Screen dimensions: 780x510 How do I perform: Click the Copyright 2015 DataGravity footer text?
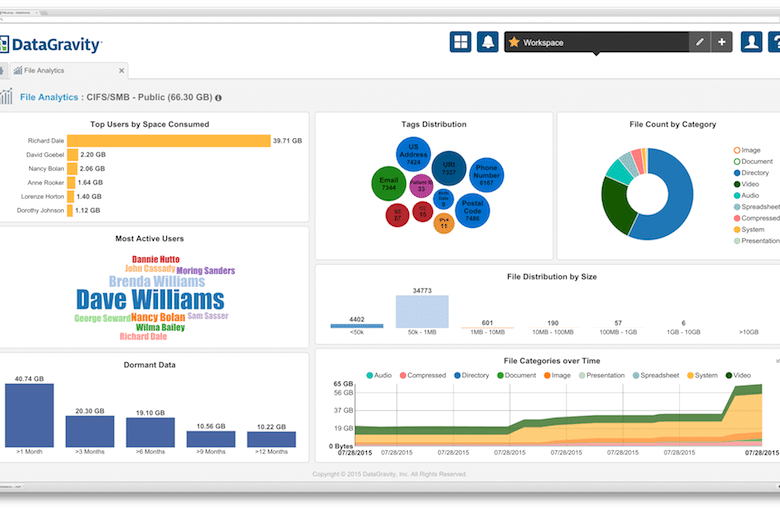click(390, 474)
